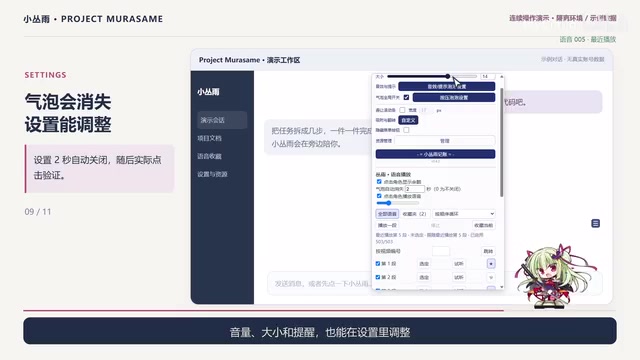This screenshot has height=360, width=640.
Task: Click the 收藏当前 button
Action: coord(484,225)
